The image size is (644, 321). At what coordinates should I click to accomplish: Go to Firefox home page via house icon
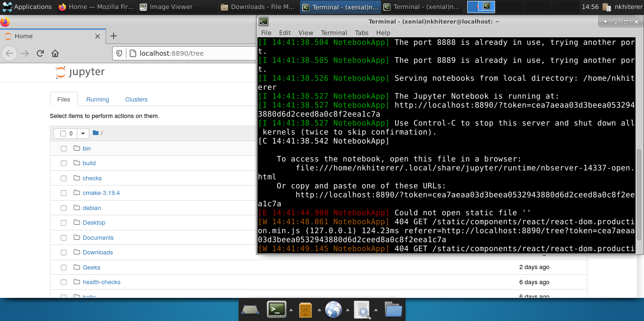tap(55, 53)
